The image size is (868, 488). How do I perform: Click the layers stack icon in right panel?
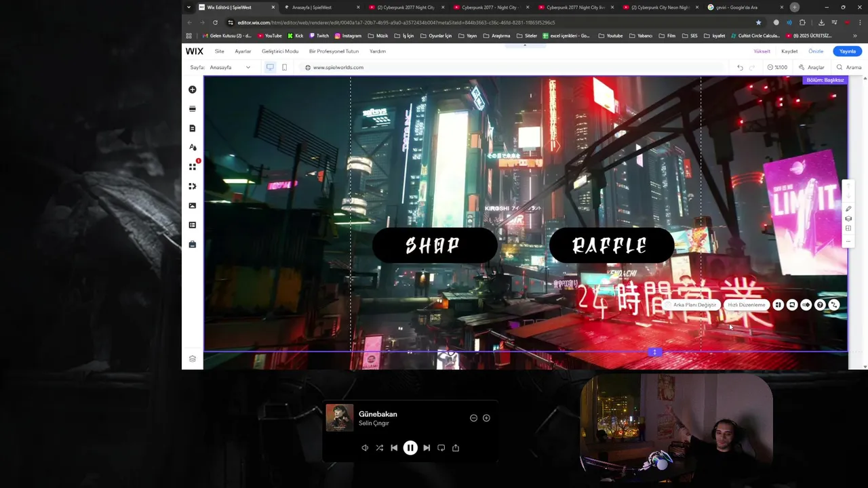point(848,219)
